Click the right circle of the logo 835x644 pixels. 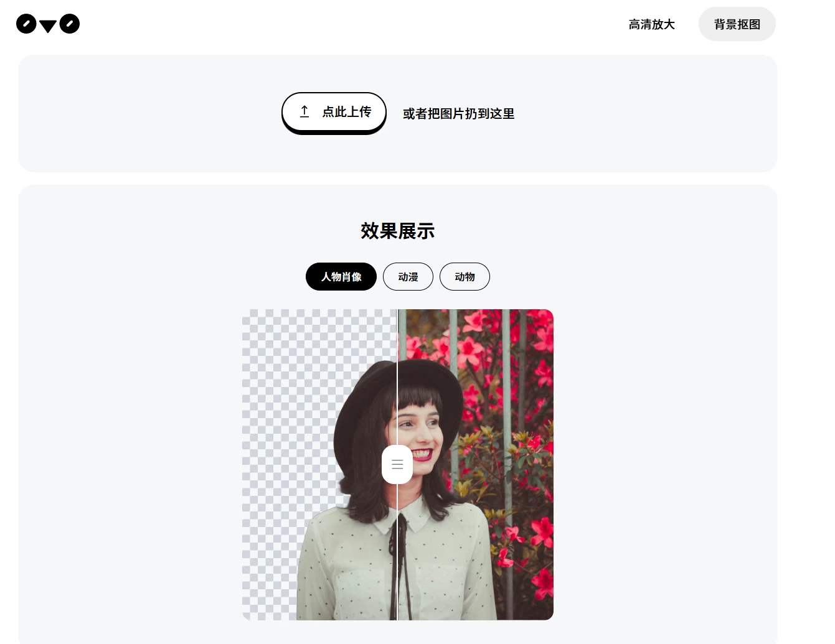click(x=70, y=24)
